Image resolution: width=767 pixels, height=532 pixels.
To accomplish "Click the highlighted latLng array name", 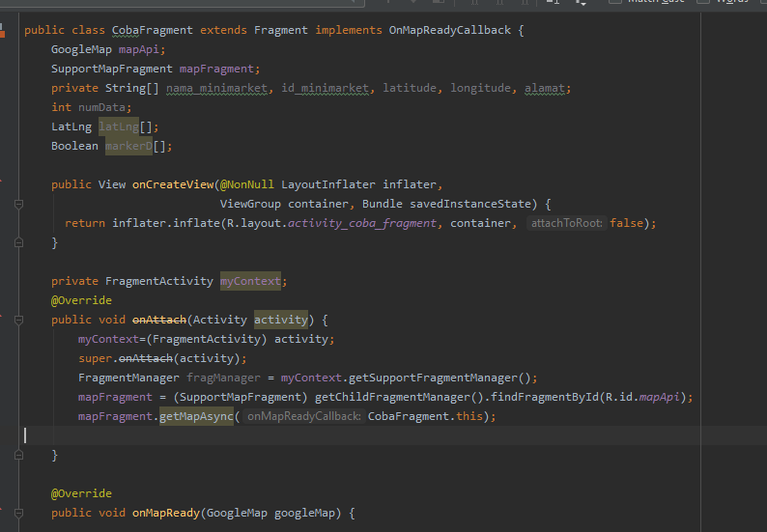I will pyautogui.click(x=119, y=126).
